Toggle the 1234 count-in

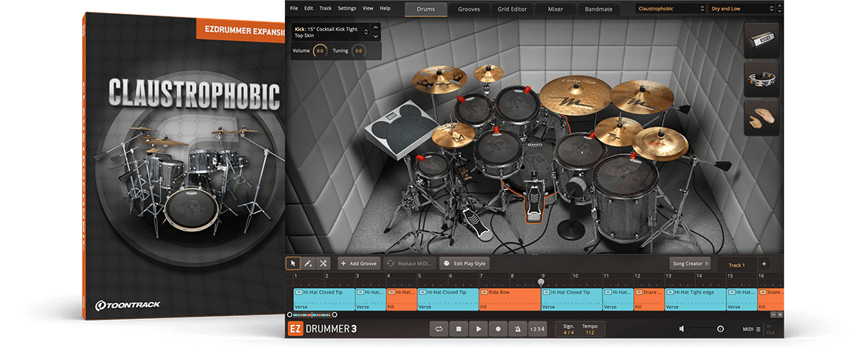coord(537,329)
